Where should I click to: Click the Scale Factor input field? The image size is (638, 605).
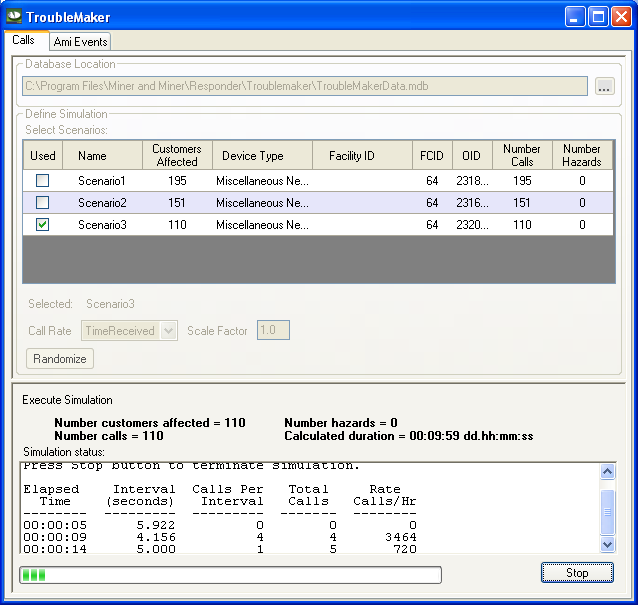tap(273, 331)
